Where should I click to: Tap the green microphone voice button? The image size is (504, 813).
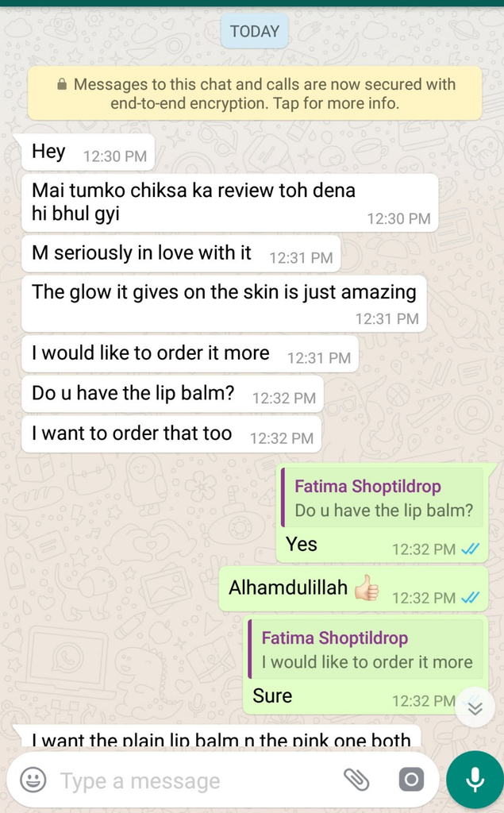pyautogui.click(x=475, y=780)
